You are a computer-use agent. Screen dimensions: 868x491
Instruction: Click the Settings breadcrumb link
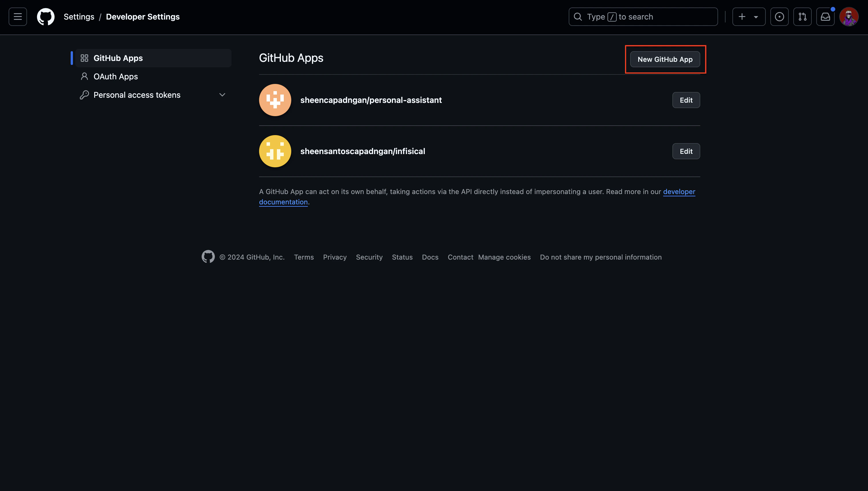coord(79,16)
